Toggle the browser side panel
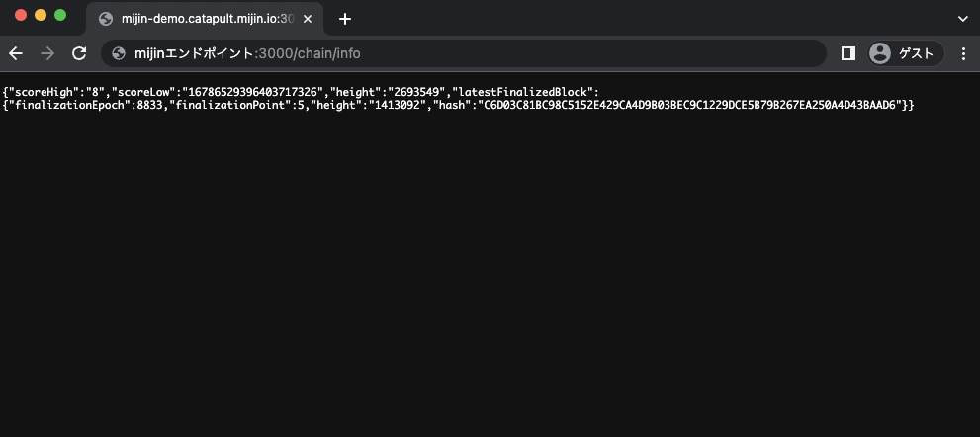This screenshot has width=980, height=437. [848, 53]
